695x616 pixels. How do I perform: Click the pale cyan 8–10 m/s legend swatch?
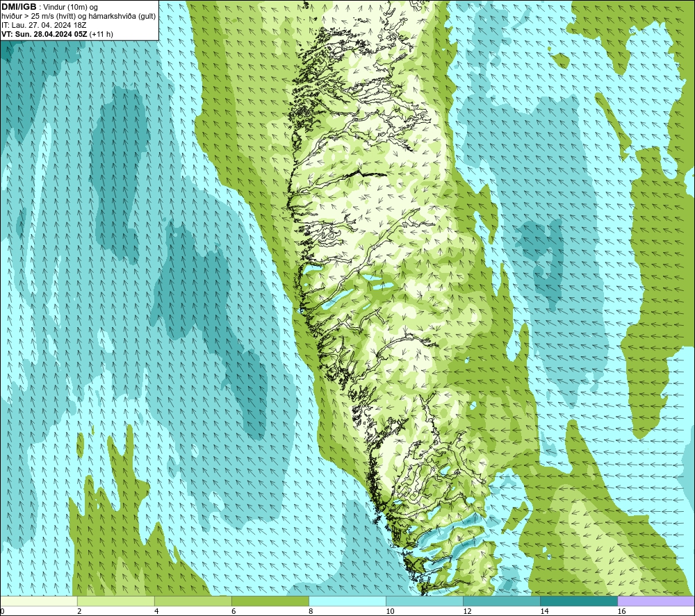[347, 601]
